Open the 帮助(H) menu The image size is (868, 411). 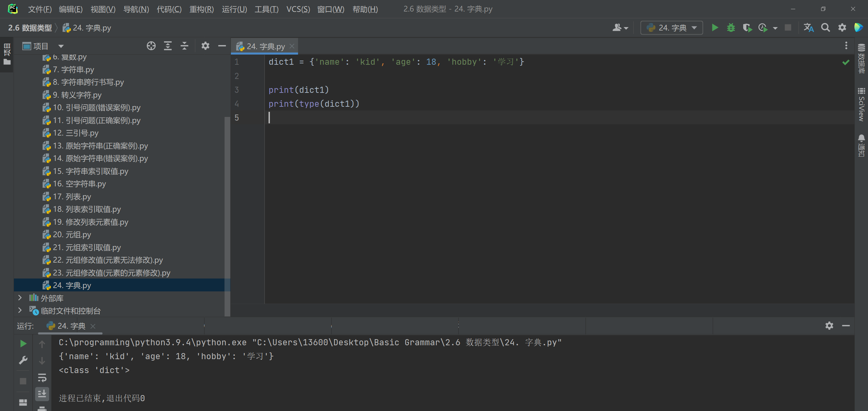(365, 9)
